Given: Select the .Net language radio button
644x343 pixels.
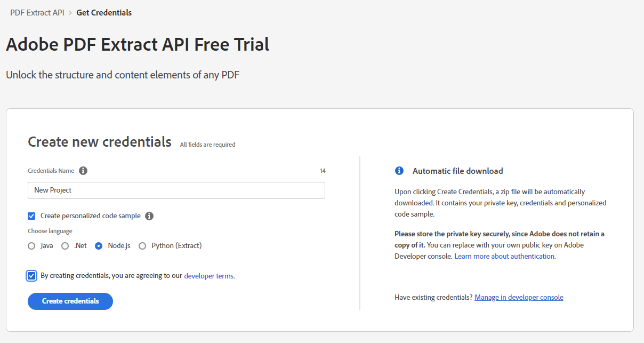Looking at the screenshot, I should click(65, 246).
